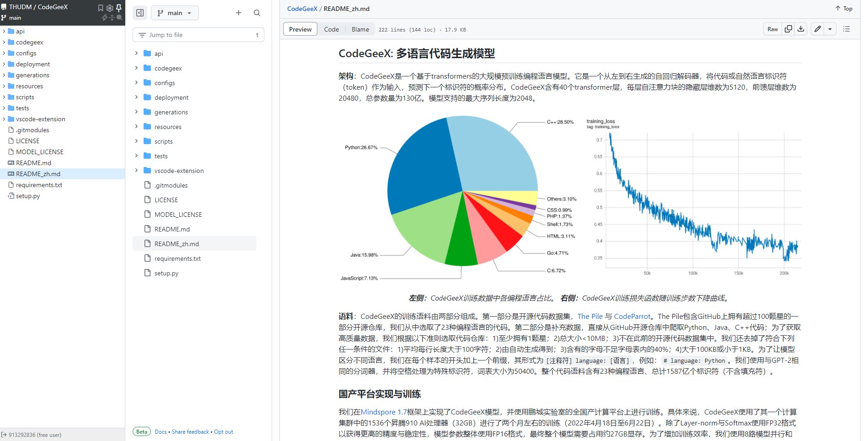Click CodeGeeX breadcrumb link
Viewport: 868px width, 441px height.
(302, 9)
